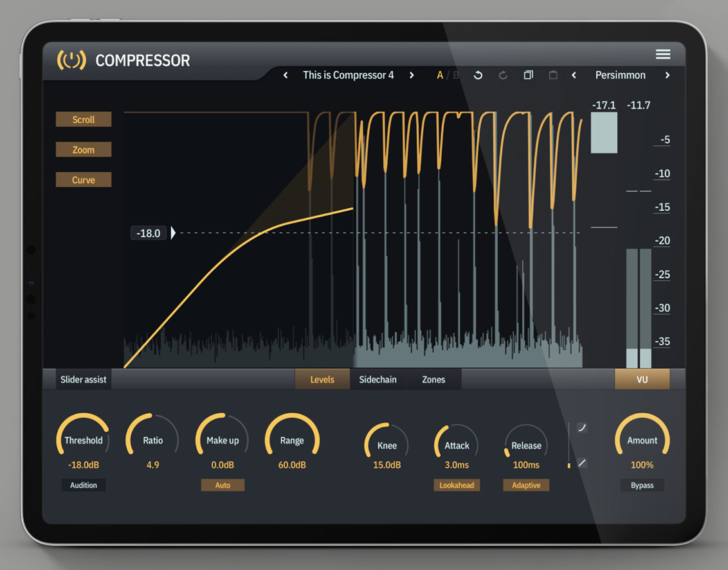Screen dimensions: 728x570
Task: Click the next chevron after This is Compressor 4
Action: coord(412,75)
